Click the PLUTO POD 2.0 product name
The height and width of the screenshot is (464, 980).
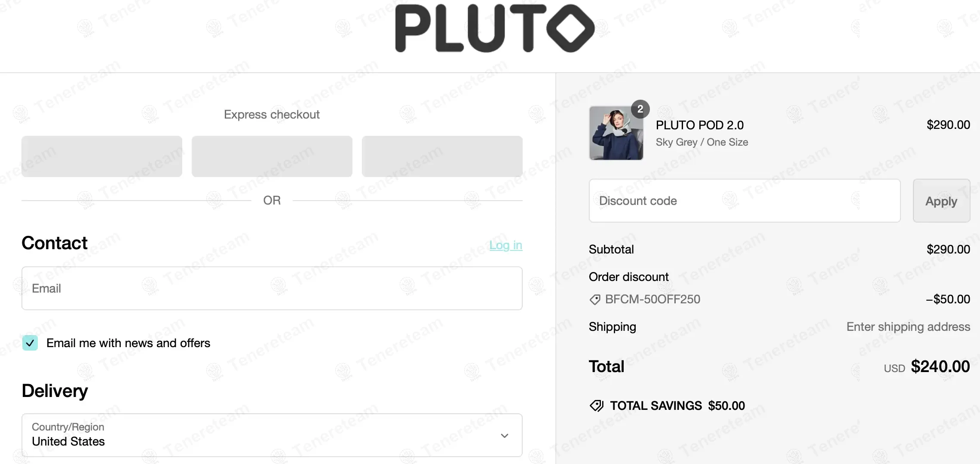tap(699, 125)
